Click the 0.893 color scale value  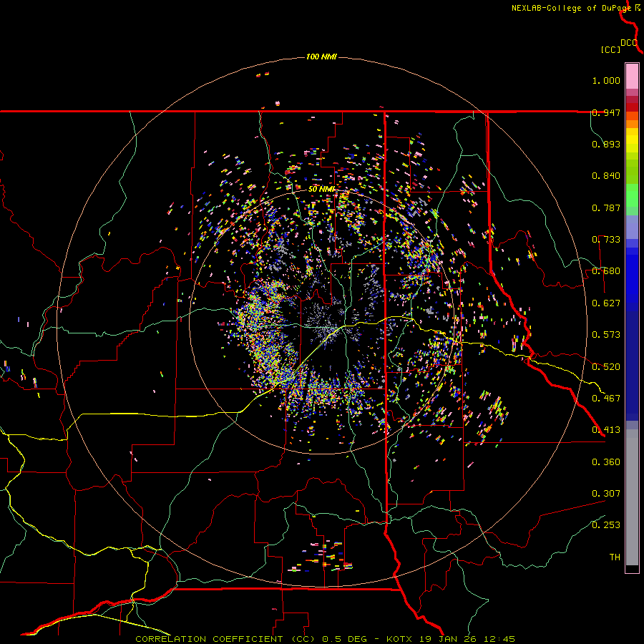pyautogui.click(x=606, y=144)
